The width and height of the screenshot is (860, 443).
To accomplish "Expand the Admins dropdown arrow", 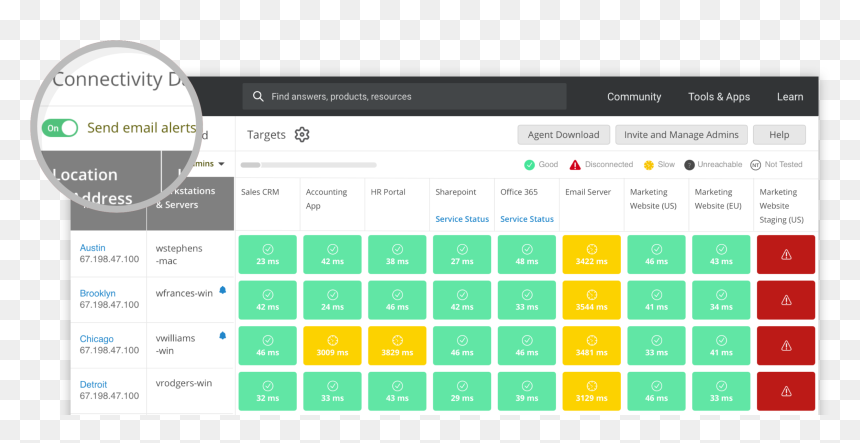I will tap(221, 163).
